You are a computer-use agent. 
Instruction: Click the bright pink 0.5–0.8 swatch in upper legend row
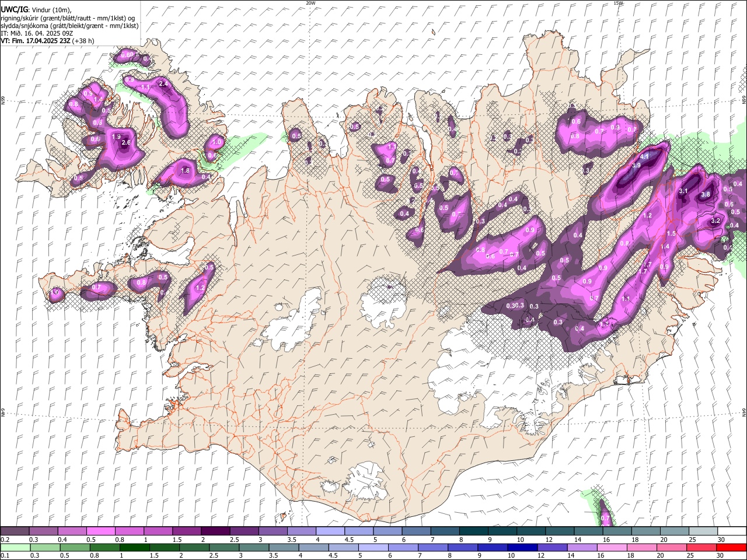(x=101, y=531)
